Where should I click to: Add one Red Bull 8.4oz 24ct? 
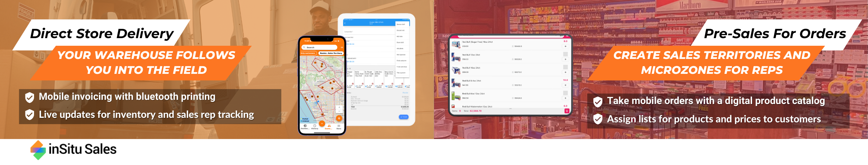(565, 85)
